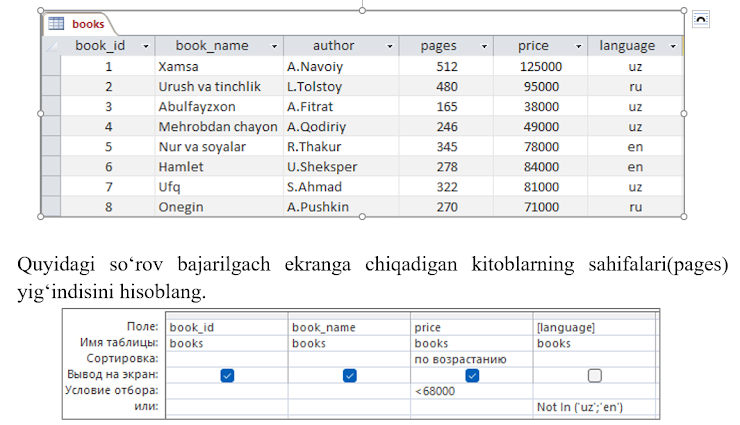This screenshot has width=740, height=425.
Task: Click the books table datasheet icon
Action: [56, 23]
